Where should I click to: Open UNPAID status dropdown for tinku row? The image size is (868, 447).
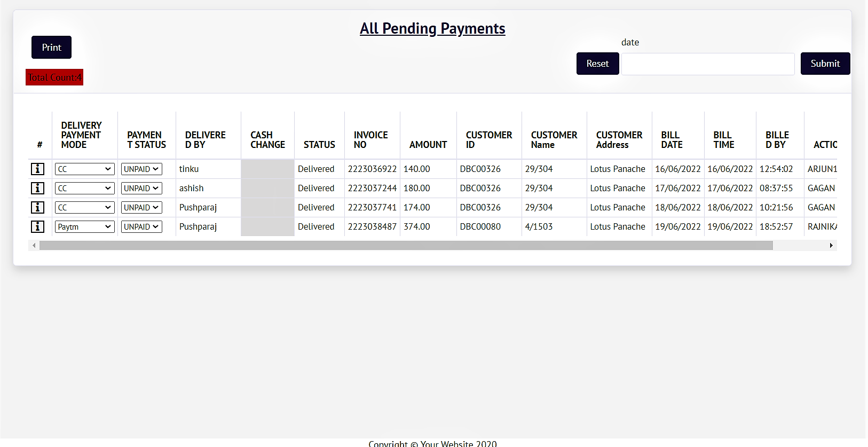pyautogui.click(x=141, y=169)
